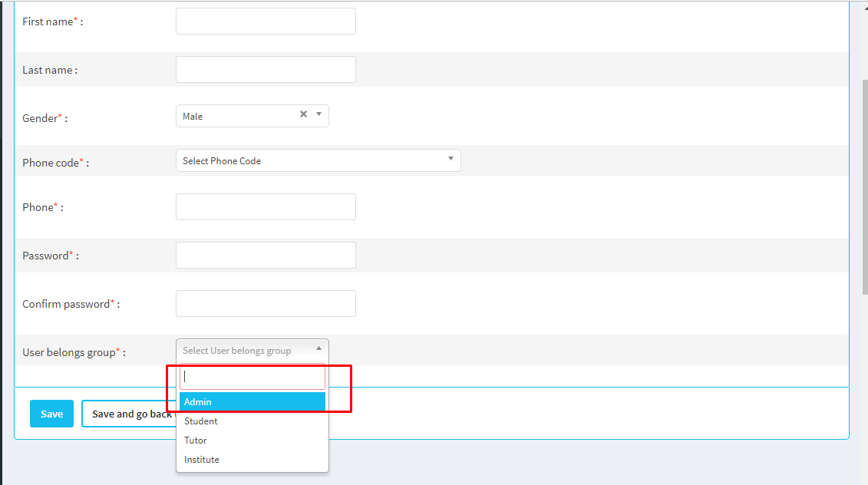This screenshot has height=485, width=868.
Task: Choose Student from the group list
Action: pyautogui.click(x=252, y=421)
